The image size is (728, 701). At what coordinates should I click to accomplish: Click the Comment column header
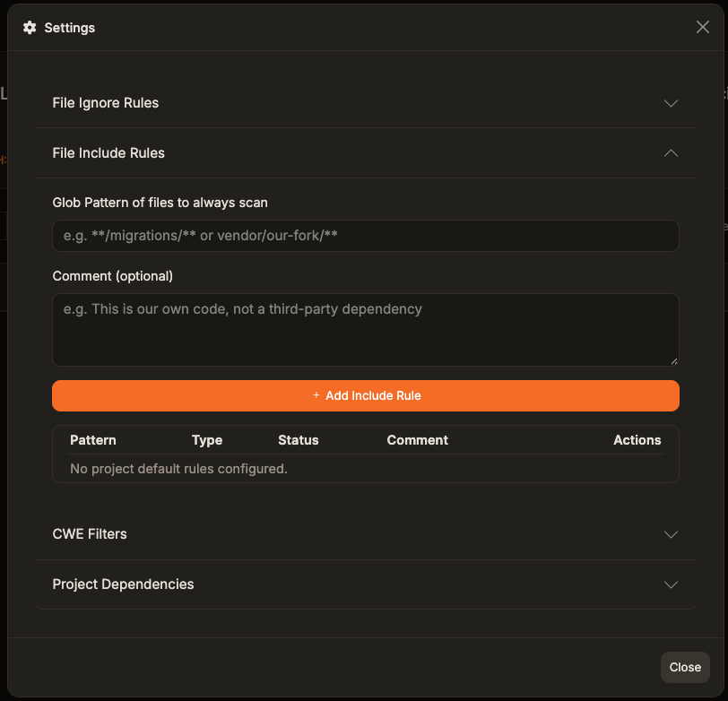[418, 440]
